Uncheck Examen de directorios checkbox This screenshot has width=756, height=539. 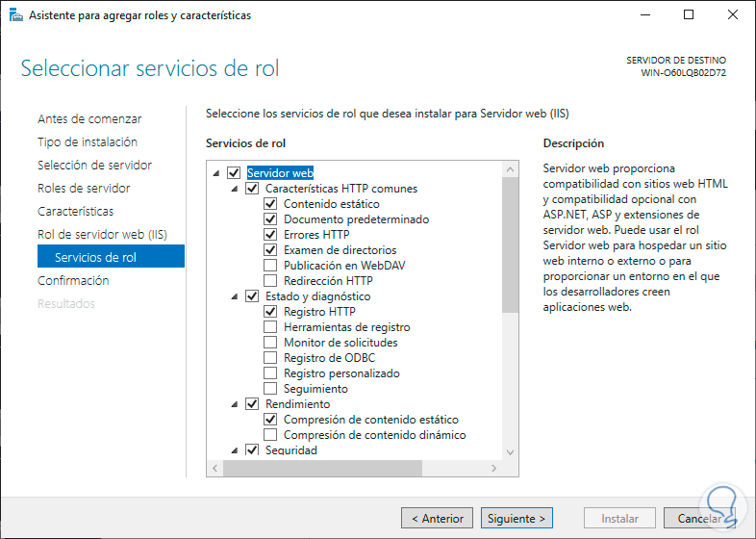(x=270, y=250)
